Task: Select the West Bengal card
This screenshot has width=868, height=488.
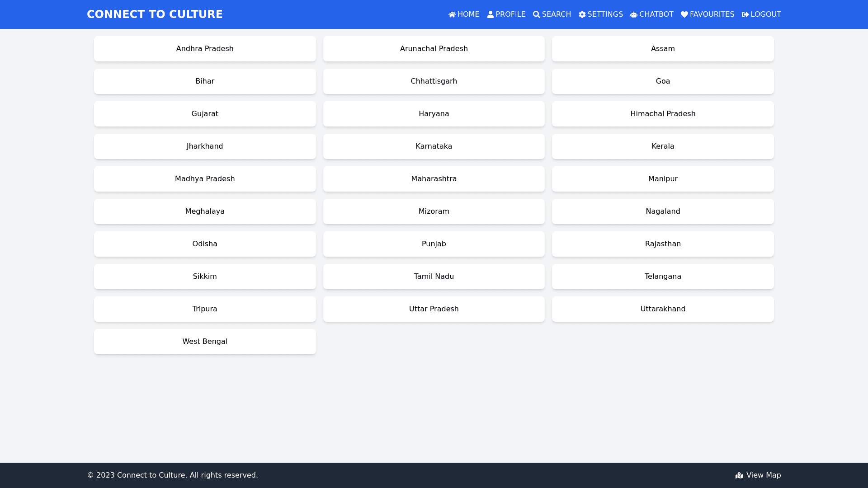Action: pos(205,342)
